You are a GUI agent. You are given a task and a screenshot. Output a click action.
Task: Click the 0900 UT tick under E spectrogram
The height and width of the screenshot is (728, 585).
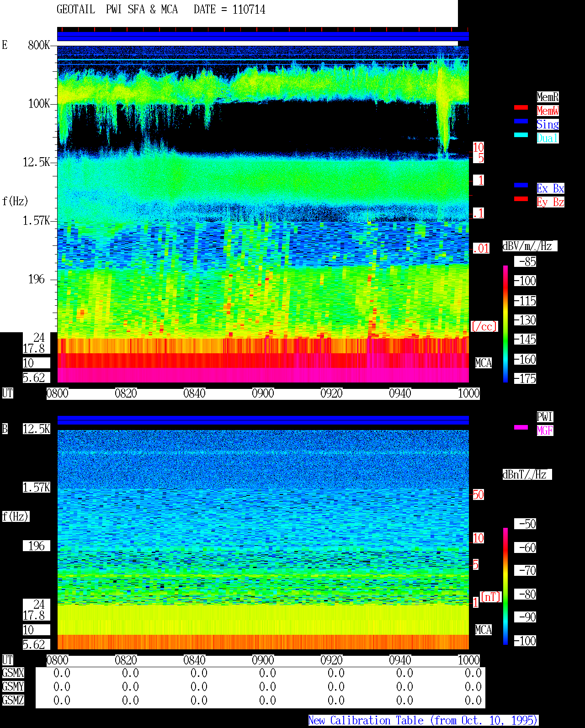263,393
